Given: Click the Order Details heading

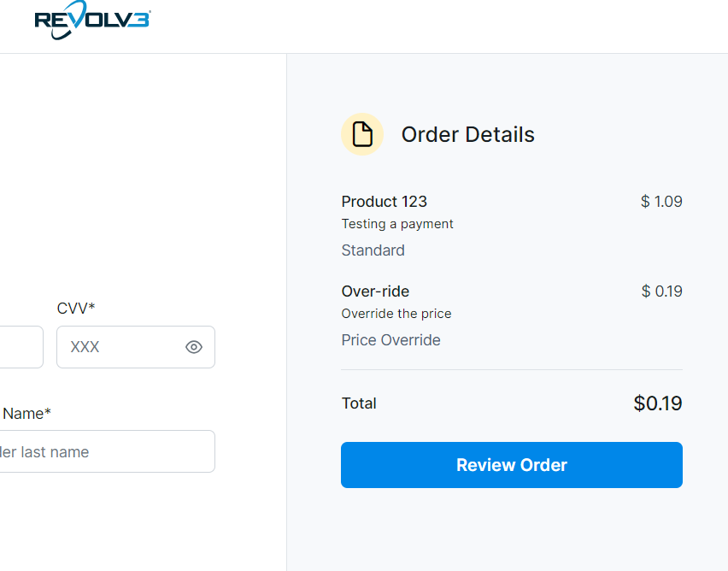Looking at the screenshot, I should 467,134.
